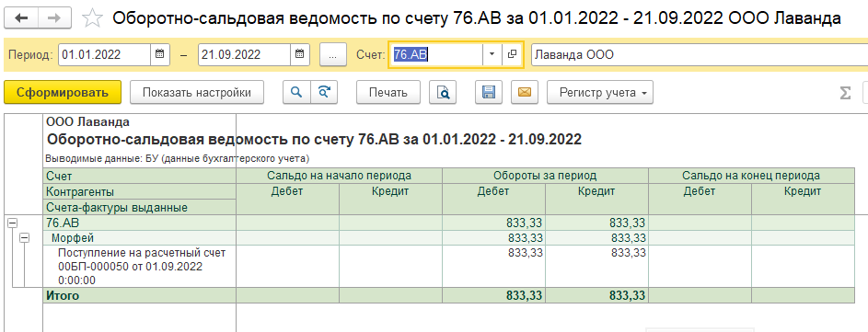Send report by email envelope icon
Screen dimensions: 868x332
525,92
